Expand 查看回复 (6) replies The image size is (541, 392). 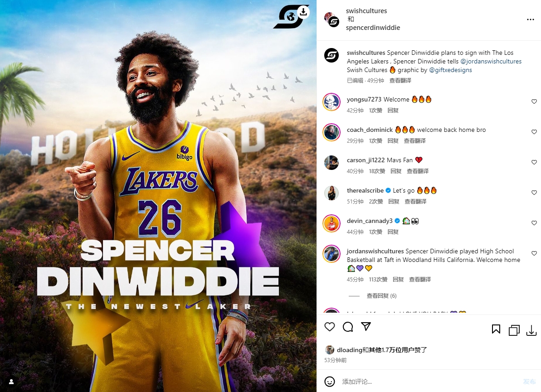click(381, 295)
